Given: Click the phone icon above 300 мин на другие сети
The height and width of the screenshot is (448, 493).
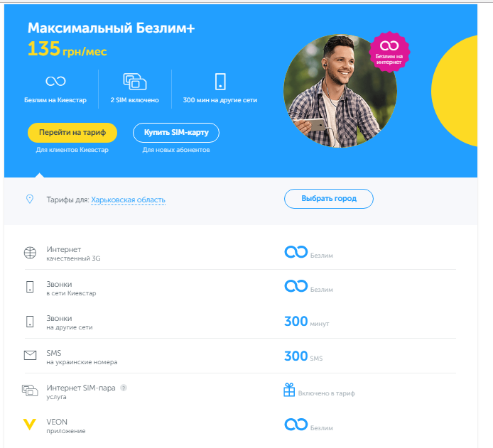Looking at the screenshot, I should (x=220, y=82).
